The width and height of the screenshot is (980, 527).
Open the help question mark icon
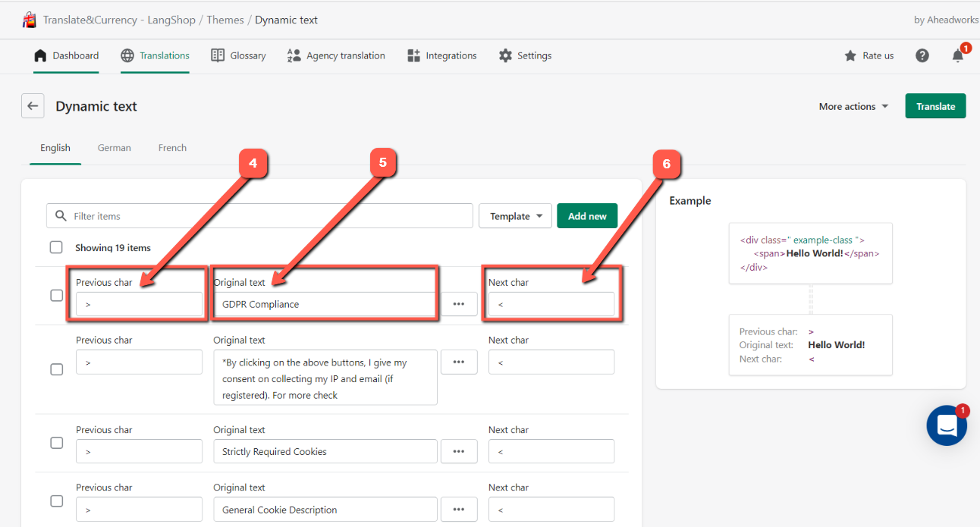pos(922,55)
